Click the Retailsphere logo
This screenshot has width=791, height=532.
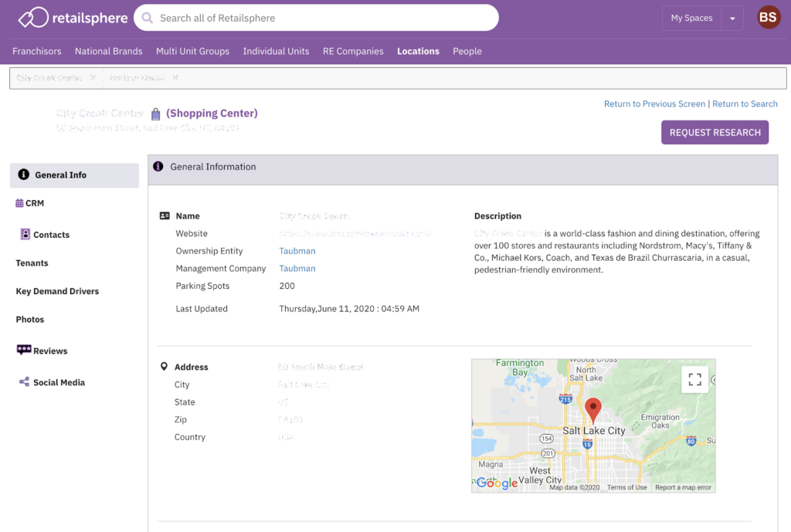(x=73, y=18)
